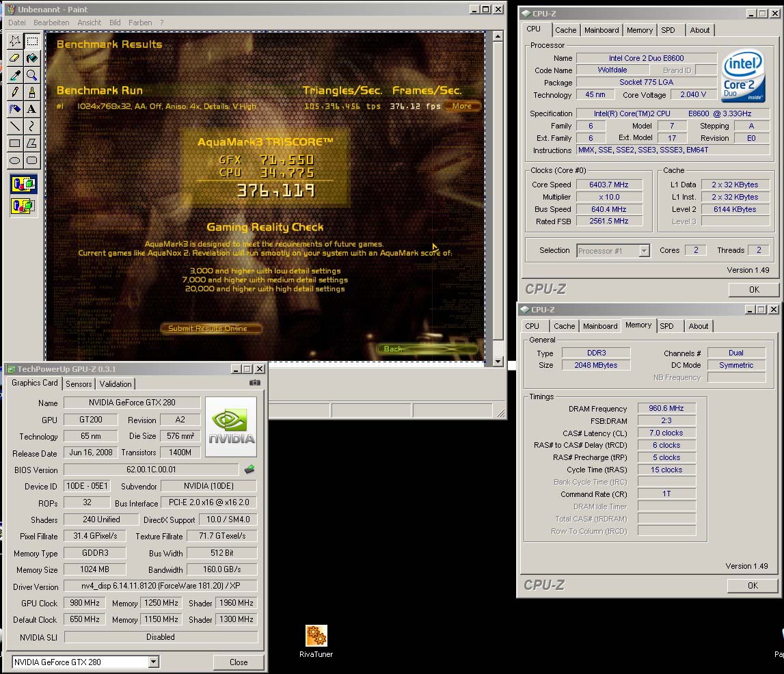Image resolution: width=784 pixels, height=674 pixels.
Task: Click the NVIDIA SLI Disabled field
Action: [x=161, y=637]
